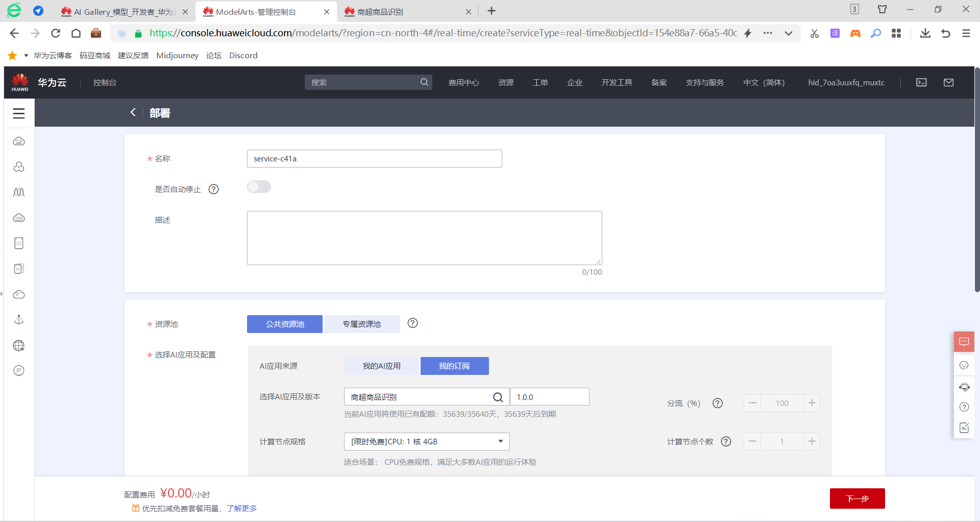980x522 pixels.
Task: Open the Midjourney bookmark
Action: point(177,55)
